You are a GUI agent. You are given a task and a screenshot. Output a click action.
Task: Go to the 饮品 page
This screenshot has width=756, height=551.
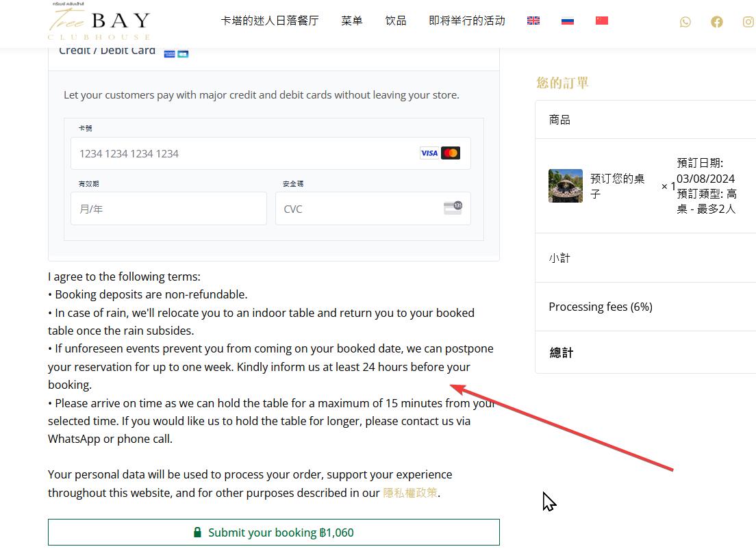[x=396, y=21]
